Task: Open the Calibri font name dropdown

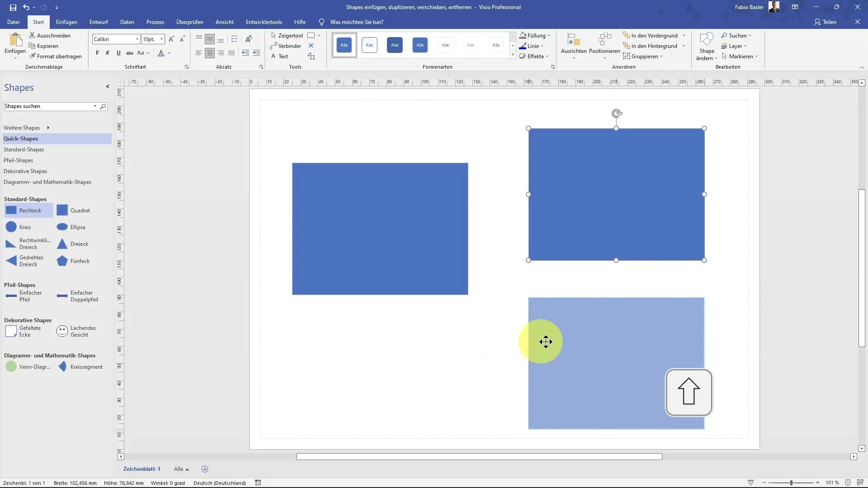Action: point(137,39)
